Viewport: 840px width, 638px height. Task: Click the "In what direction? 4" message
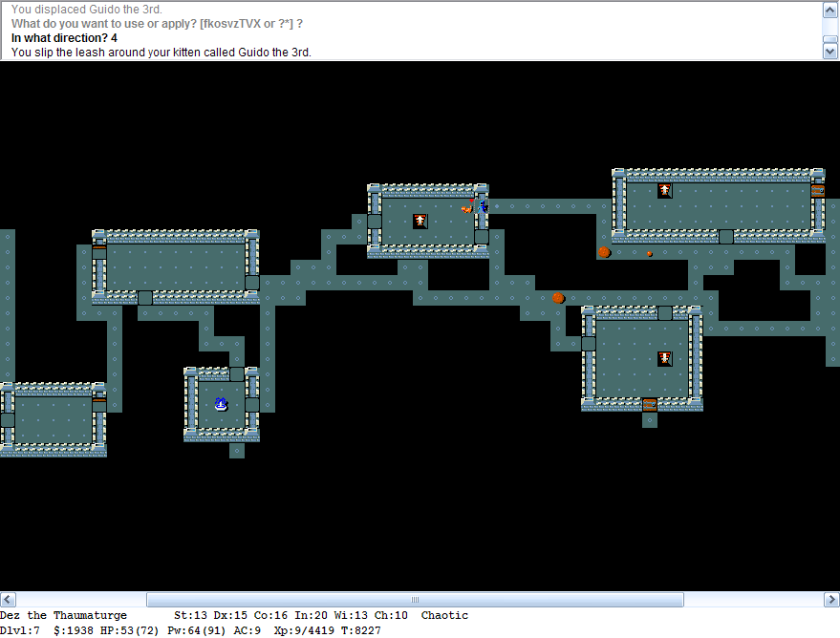point(64,38)
